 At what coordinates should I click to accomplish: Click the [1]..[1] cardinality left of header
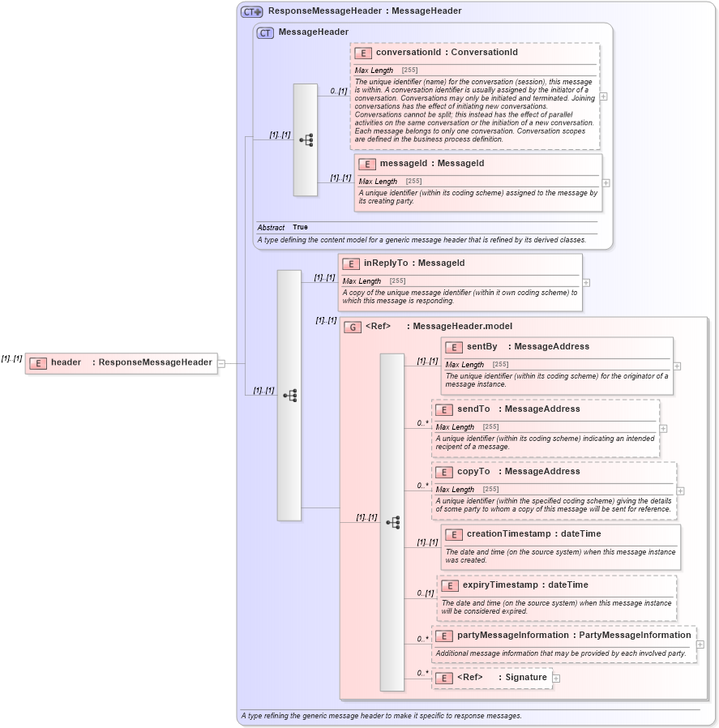coord(11,358)
